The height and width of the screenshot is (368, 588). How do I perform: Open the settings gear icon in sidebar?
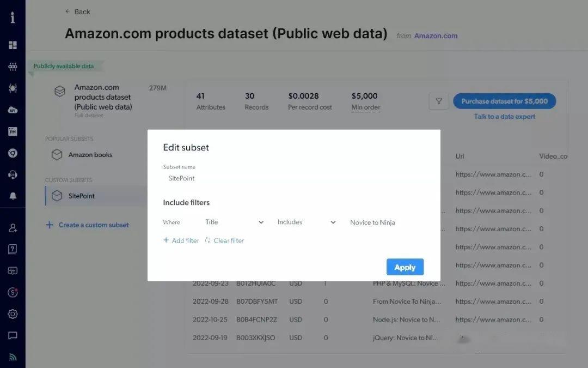coord(13,315)
